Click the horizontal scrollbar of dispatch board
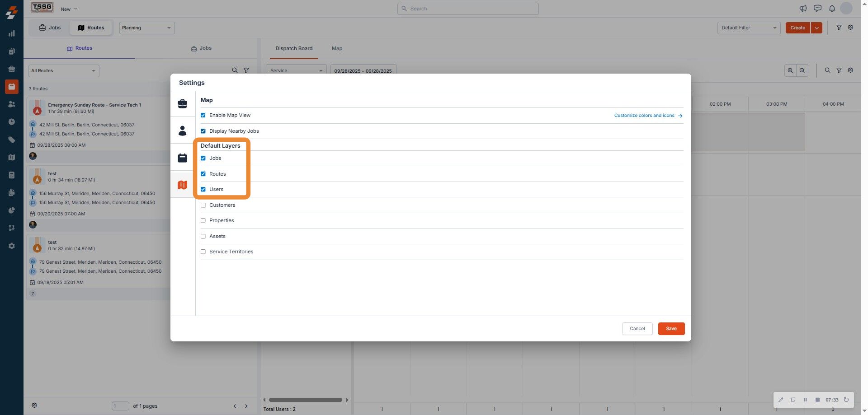868x415 pixels. click(306, 400)
